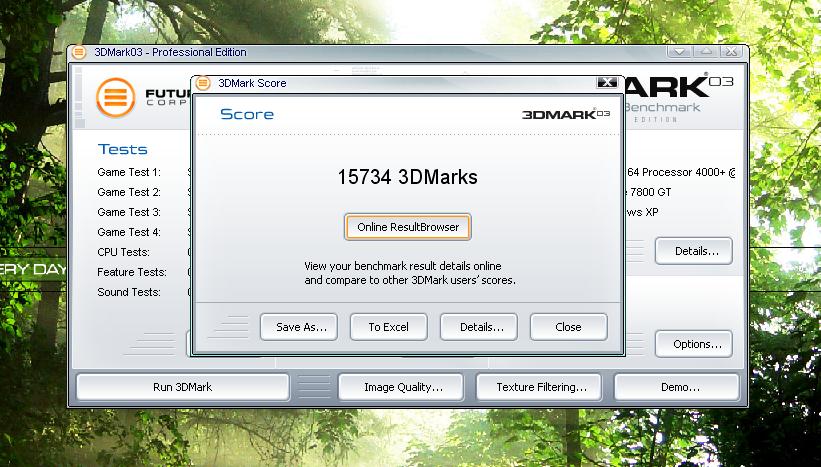The height and width of the screenshot is (467, 821).
Task: Click the Score heading in dialog
Action: click(247, 114)
